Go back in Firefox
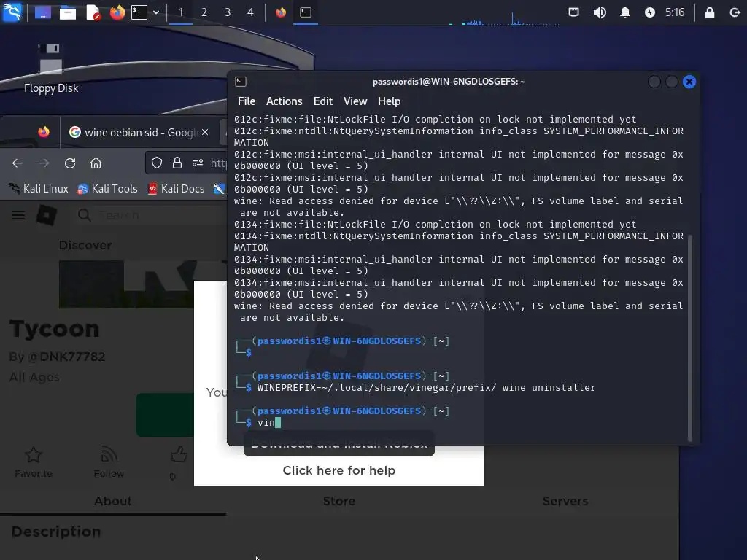 tap(18, 163)
